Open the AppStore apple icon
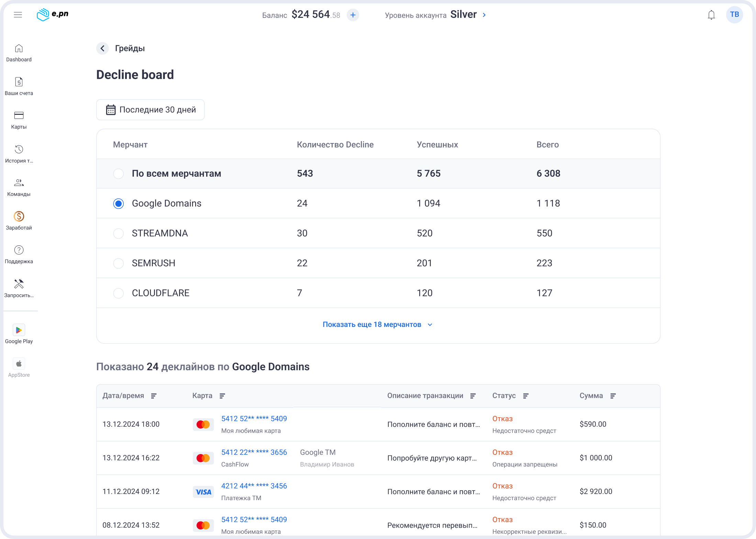The width and height of the screenshot is (756, 539). pos(19,364)
